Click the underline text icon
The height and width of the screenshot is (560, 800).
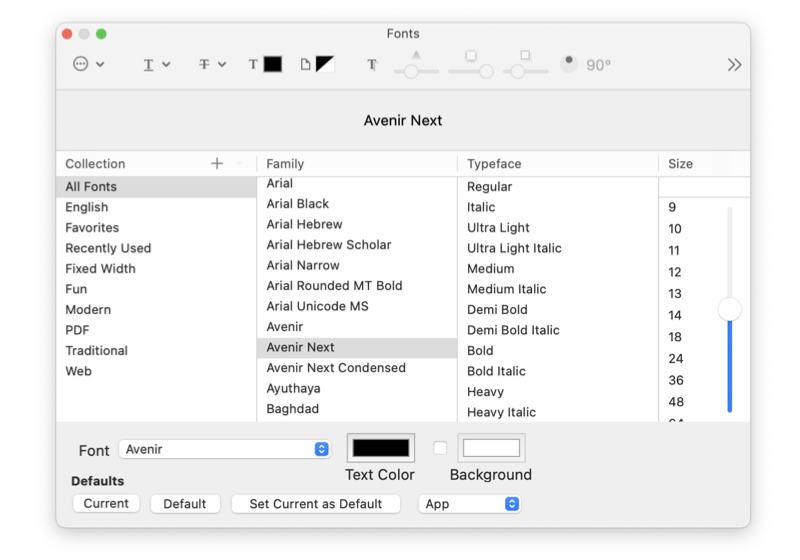pos(148,65)
